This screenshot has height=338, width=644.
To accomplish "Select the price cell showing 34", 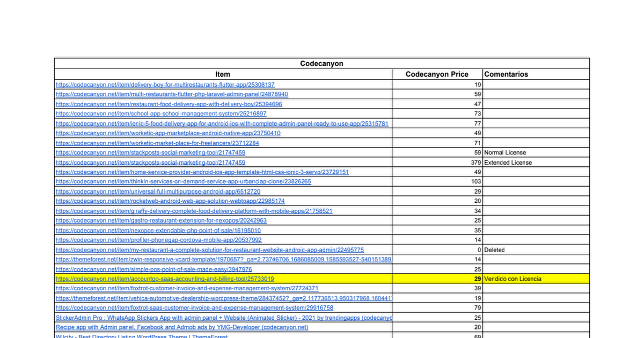I will pos(437,211).
